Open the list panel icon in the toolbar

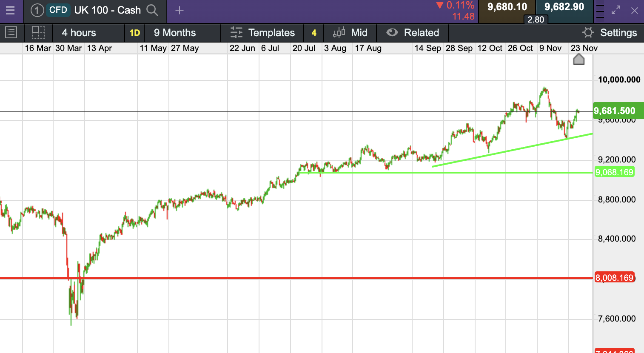click(11, 32)
